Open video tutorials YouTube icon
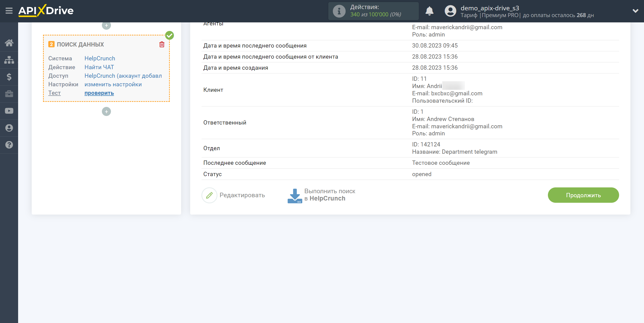 [9, 111]
